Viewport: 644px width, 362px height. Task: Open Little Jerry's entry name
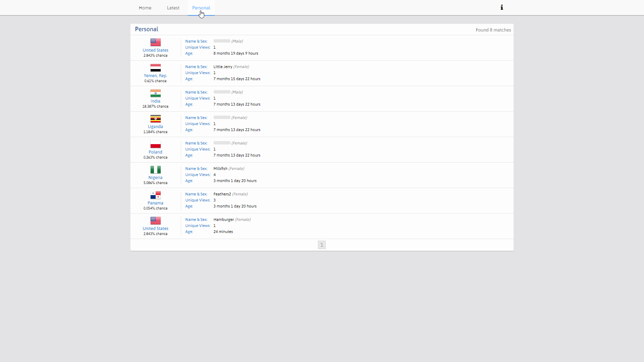pos(223,66)
